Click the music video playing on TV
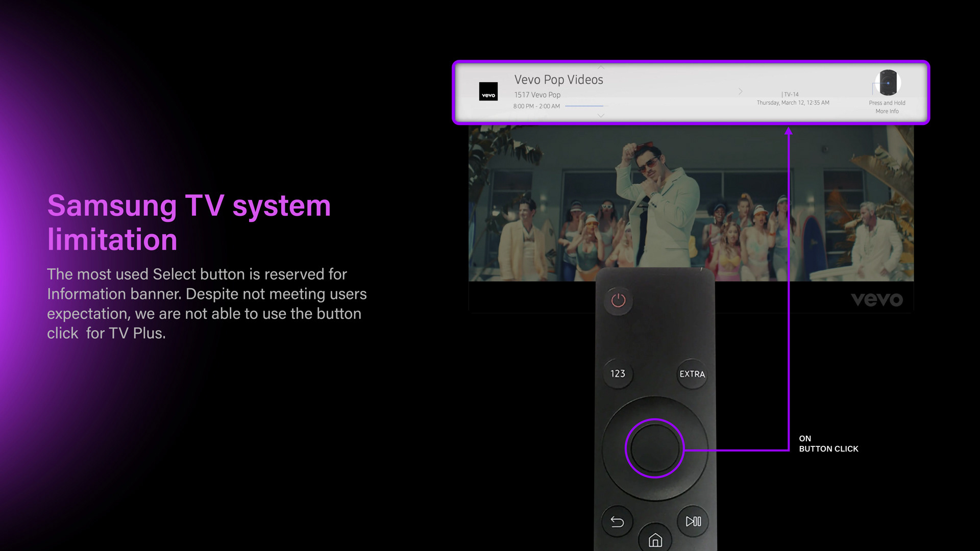The height and width of the screenshot is (551, 980). [x=691, y=204]
